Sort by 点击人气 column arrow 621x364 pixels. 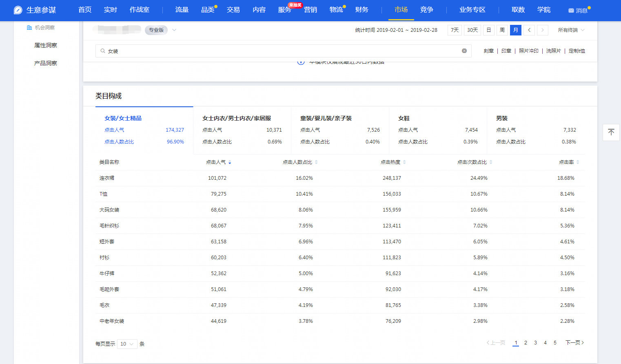click(x=230, y=162)
